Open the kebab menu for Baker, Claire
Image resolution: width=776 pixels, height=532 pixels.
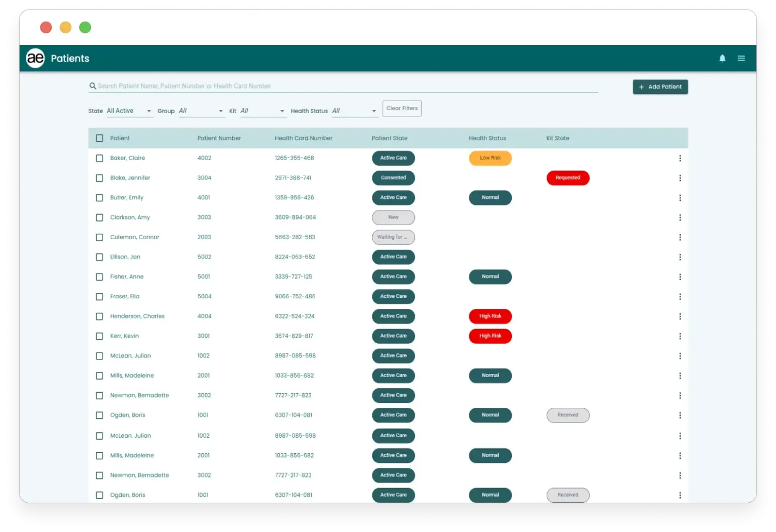[x=680, y=158]
